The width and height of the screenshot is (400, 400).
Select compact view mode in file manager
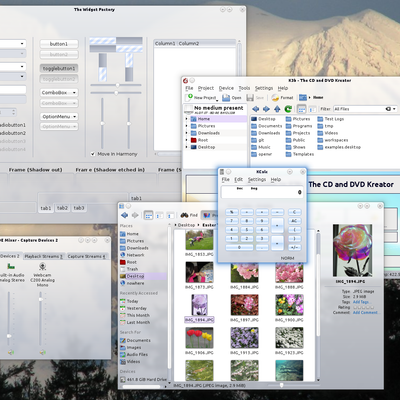160,215
